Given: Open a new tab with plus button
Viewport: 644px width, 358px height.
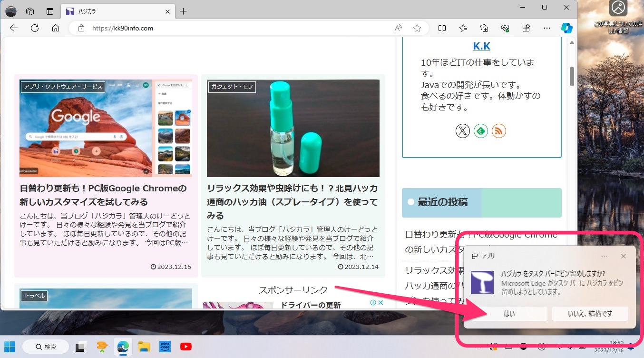Looking at the screenshot, I should pos(184,11).
